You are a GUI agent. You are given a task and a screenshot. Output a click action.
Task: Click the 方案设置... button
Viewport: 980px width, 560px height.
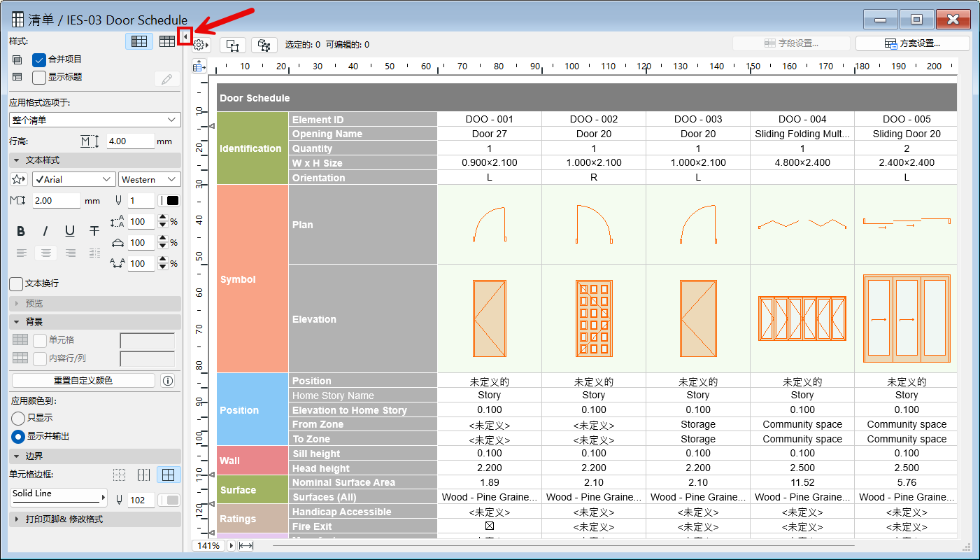tap(912, 43)
